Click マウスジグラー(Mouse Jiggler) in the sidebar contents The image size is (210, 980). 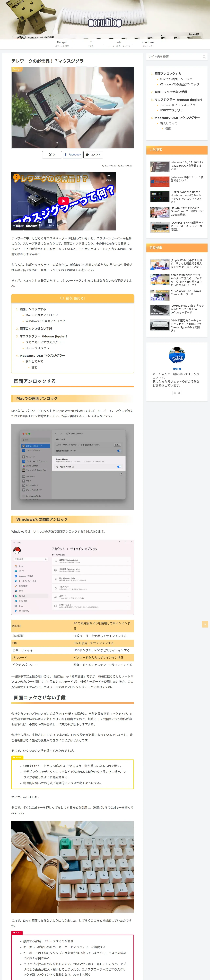[x=178, y=100]
